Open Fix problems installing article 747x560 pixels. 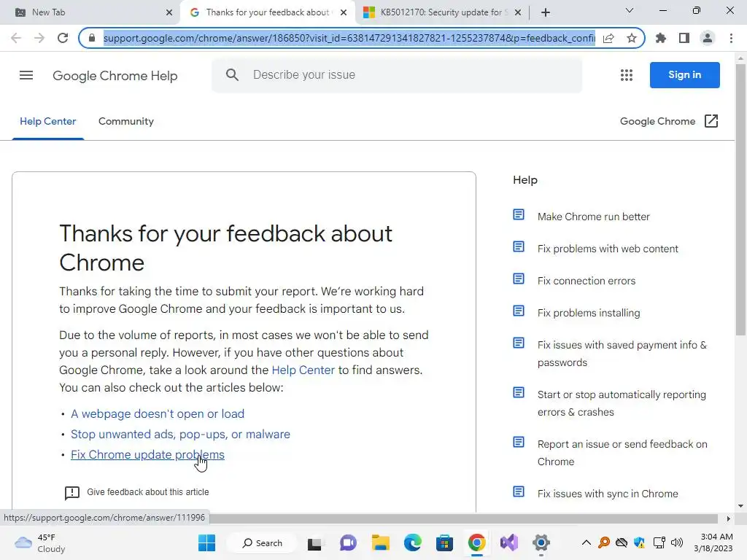click(589, 313)
